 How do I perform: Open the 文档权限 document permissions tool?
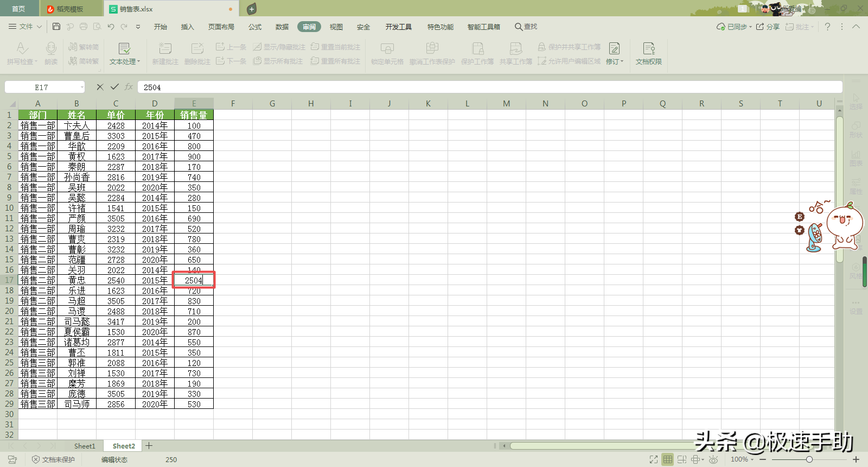[x=649, y=54]
